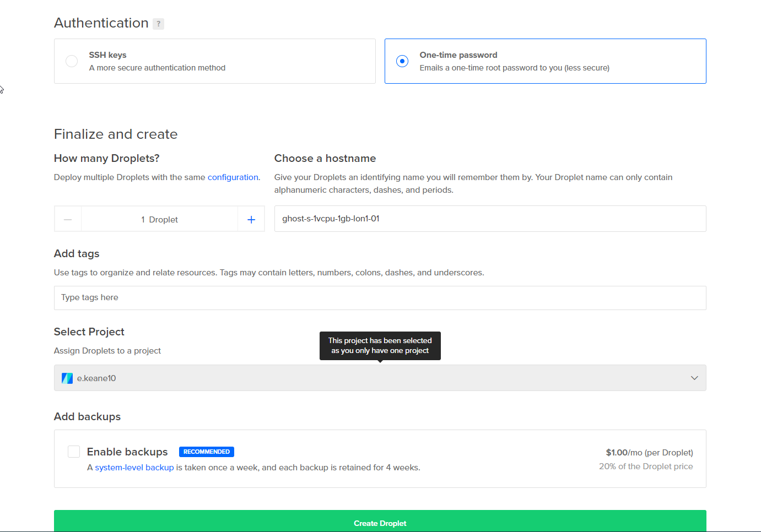Click the 'Choose a hostname' heading
The height and width of the screenshot is (532, 761).
[x=325, y=158]
